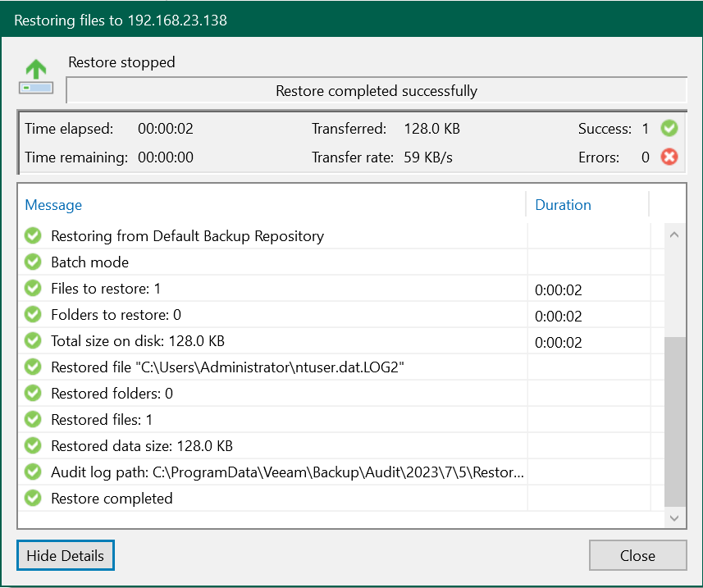Select the 'Files to restore: 1' message
This screenshot has height=588, width=703.
tap(106, 289)
